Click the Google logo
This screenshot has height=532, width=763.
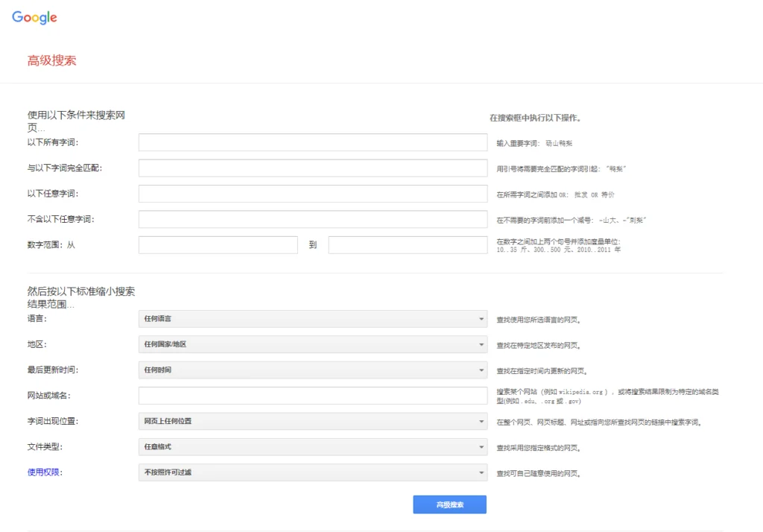coord(34,18)
